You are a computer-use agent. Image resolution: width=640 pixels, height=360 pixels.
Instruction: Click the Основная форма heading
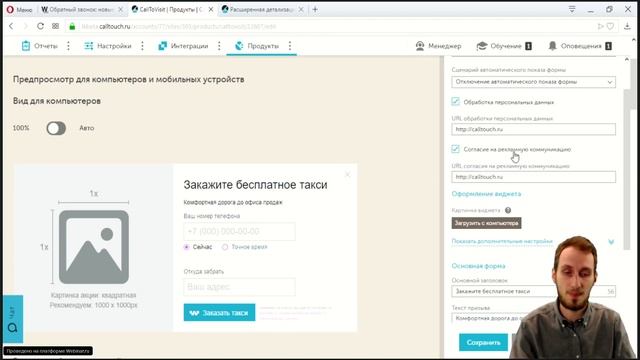(478, 266)
